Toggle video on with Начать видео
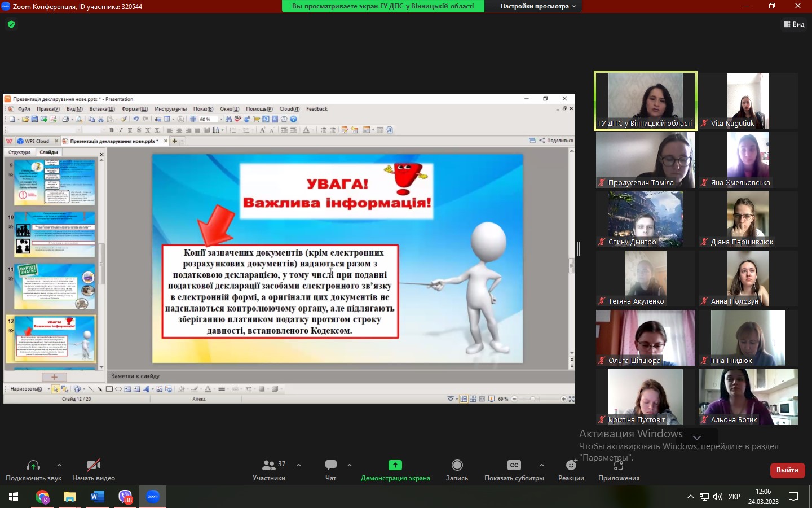Screen dimensions: 812x508 pyautogui.click(x=94, y=465)
